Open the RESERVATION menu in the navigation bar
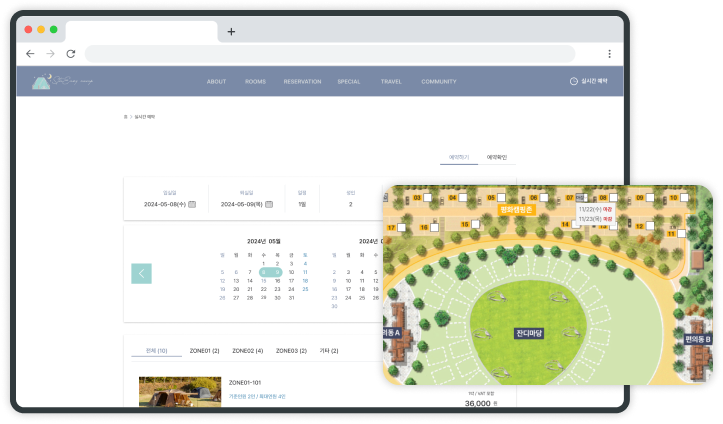Image resolution: width=723 pixels, height=424 pixels. pos(301,81)
